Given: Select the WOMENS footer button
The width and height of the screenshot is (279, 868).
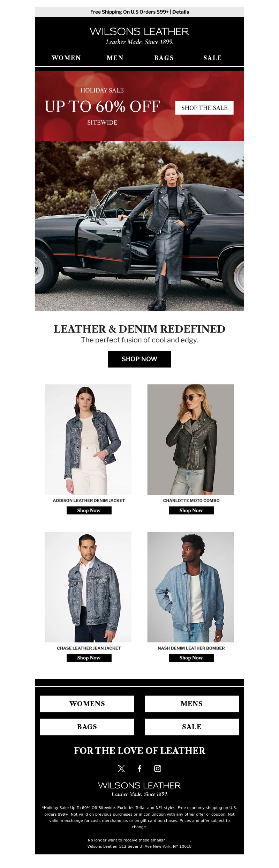Looking at the screenshot, I should (x=87, y=704).
